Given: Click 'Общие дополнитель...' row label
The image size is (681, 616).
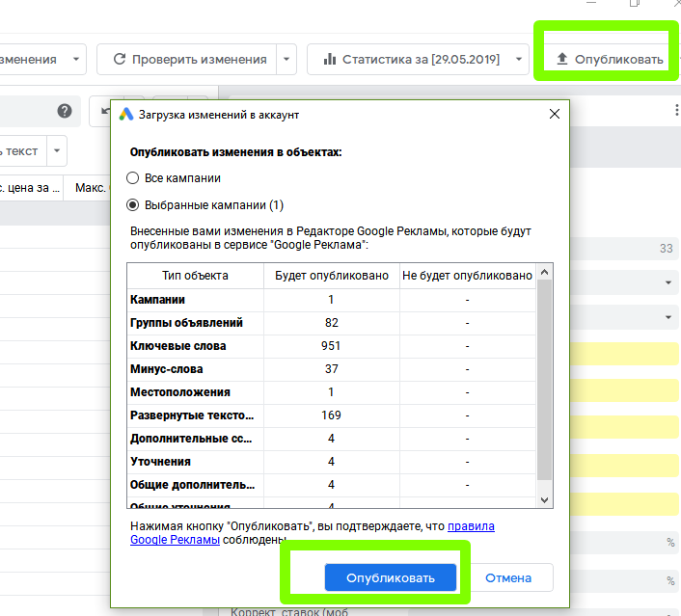Looking at the screenshot, I should 192,485.
